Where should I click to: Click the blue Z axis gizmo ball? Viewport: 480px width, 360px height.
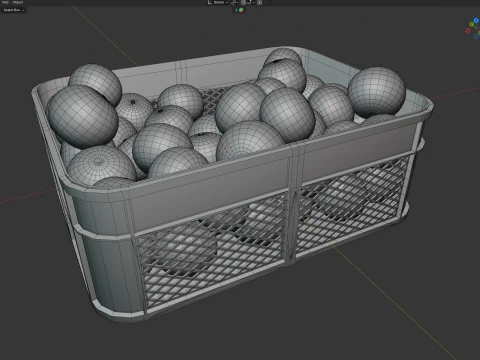point(476,20)
